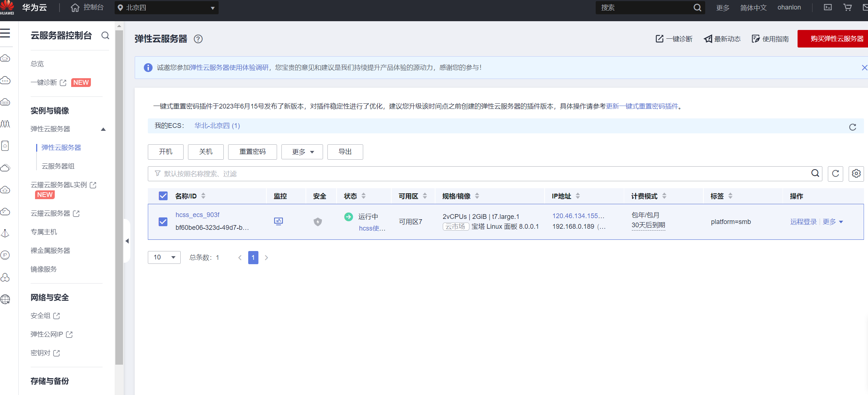Click the 开机 button
The image size is (868, 395).
point(166,152)
